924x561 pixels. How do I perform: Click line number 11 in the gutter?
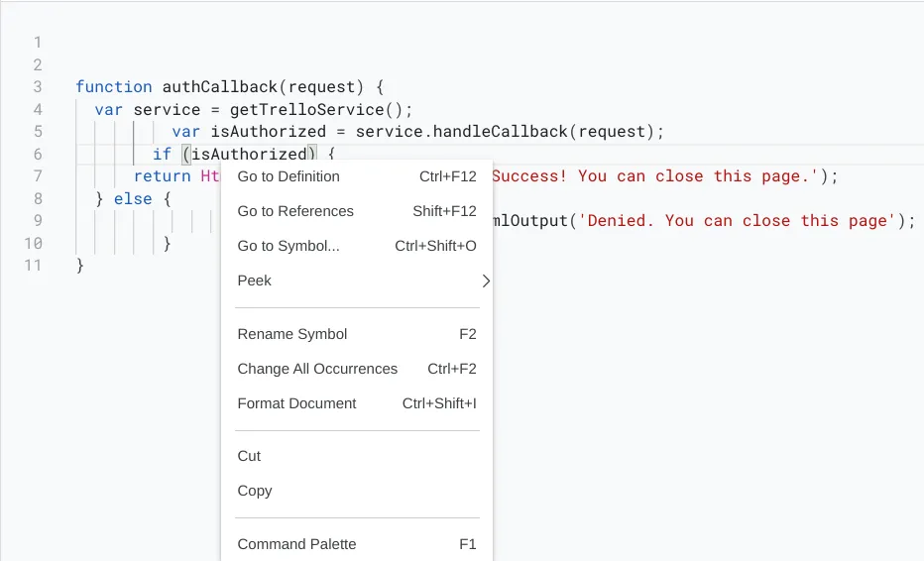click(x=34, y=266)
